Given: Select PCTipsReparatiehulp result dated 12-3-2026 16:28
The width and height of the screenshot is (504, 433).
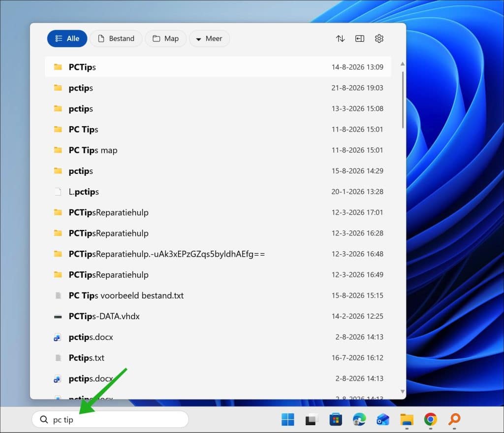Looking at the screenshot, I should 218,233.
